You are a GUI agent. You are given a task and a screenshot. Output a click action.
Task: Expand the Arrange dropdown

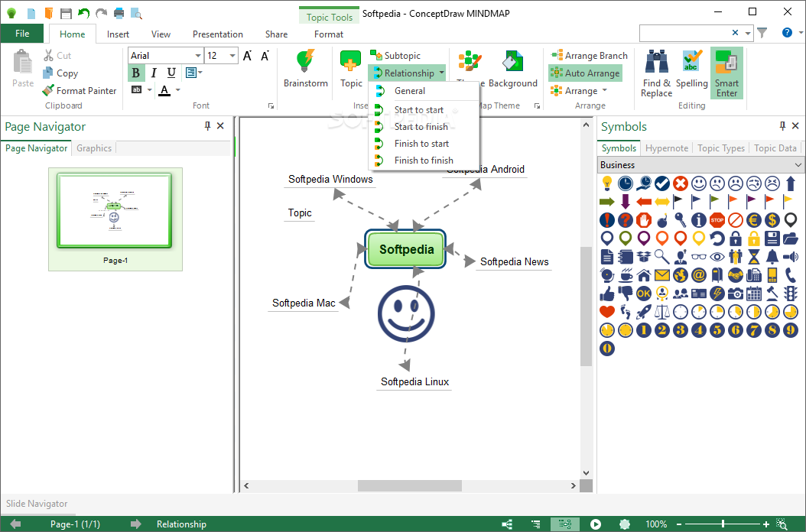click(604, 90)
